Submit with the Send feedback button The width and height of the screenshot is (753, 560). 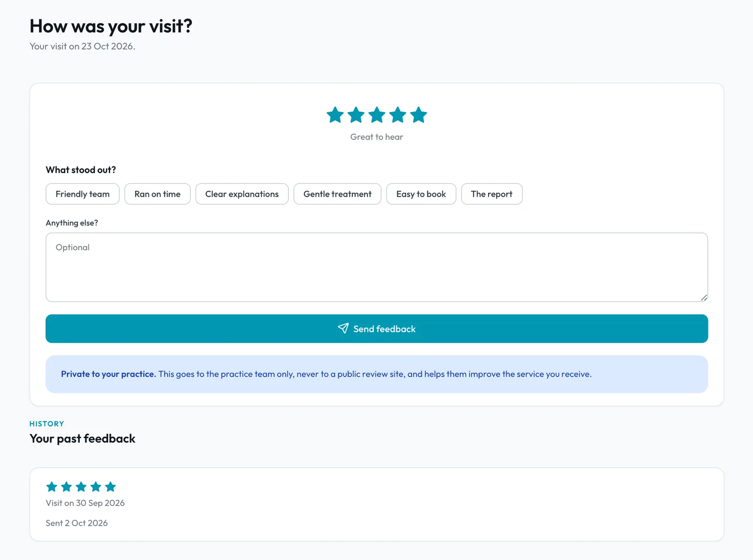[x=376, y=328]
